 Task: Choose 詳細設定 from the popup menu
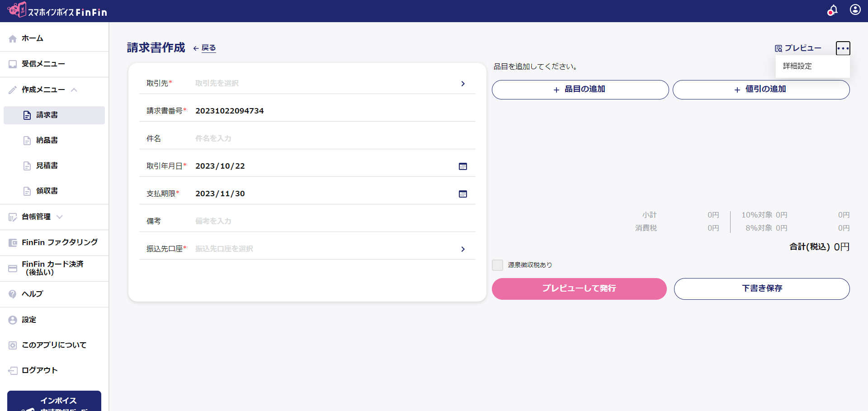812,66
